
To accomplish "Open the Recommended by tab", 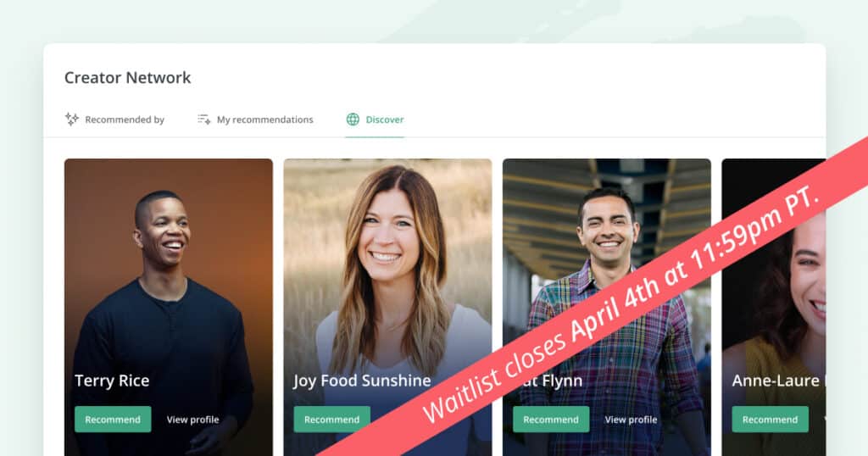I will point(125,120).
